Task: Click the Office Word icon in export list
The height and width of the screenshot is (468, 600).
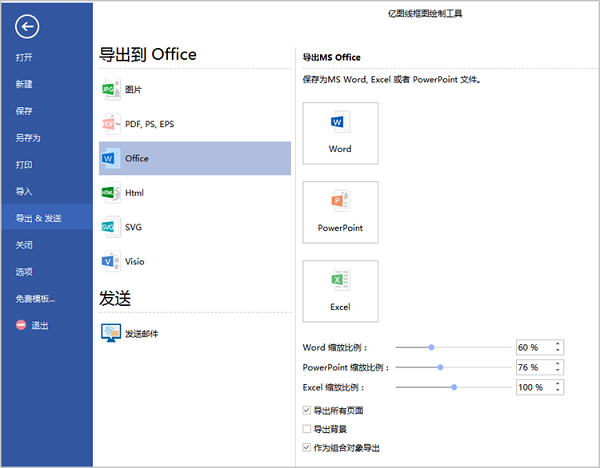Action: point(110,158)
